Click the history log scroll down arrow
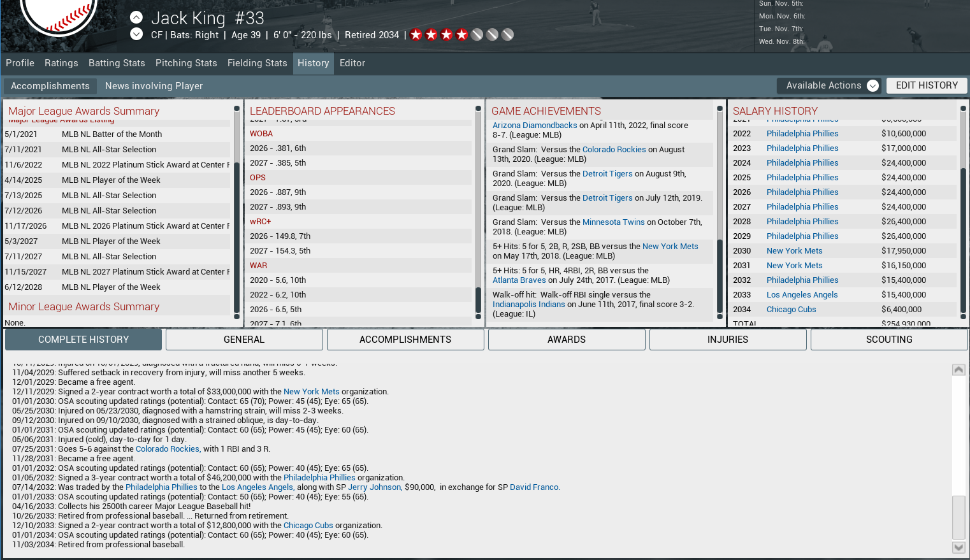The height and width of the screenshot is (560, 970). pos(959,547)
